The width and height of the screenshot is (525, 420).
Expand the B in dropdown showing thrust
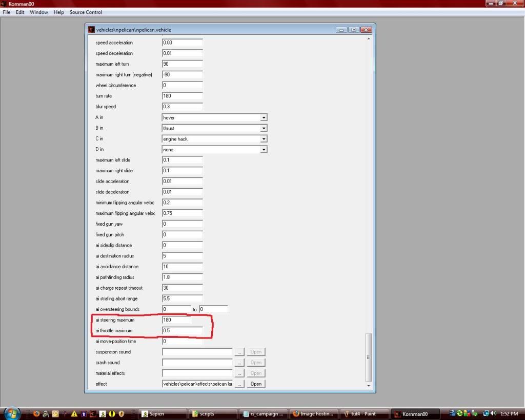[x=264, y=128]
